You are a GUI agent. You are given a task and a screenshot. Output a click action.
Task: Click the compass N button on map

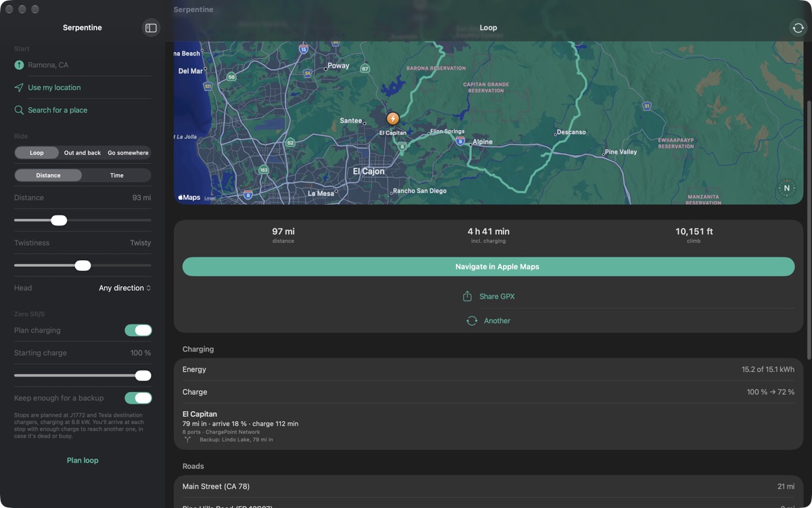(x=786, y=188)
